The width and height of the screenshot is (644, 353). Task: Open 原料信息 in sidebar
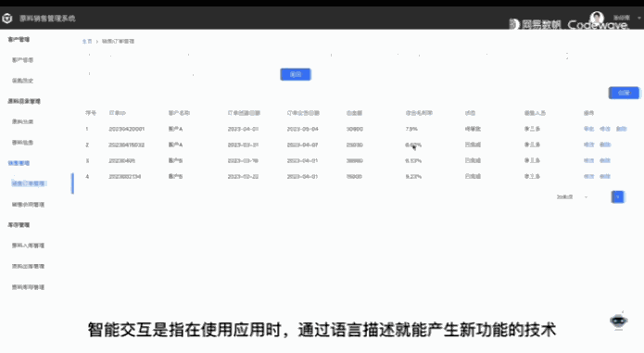[x=22, y=143]
